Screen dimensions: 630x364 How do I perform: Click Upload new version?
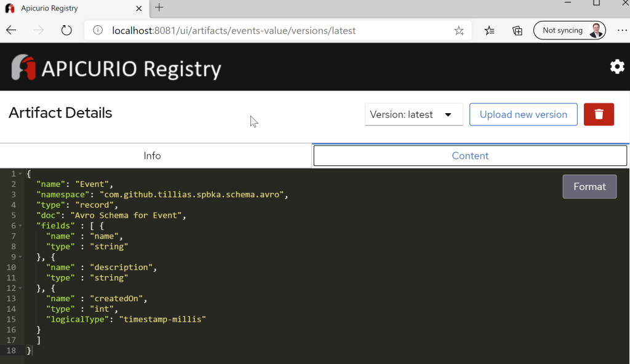(523, 114)
